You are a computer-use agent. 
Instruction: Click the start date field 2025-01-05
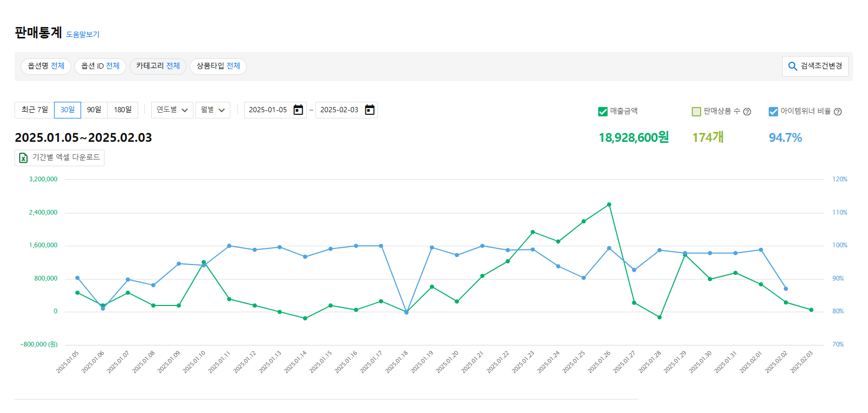coord(268,110)
